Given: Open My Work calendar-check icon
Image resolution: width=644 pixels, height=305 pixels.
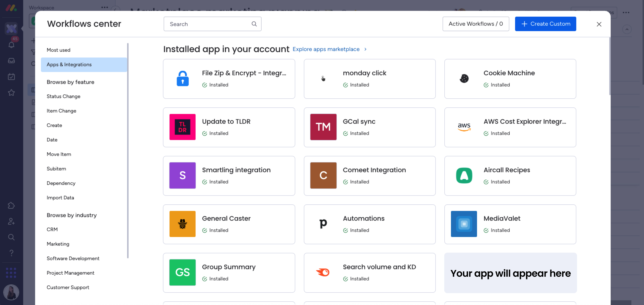Looking at the screenshot, I should [x=11, y=76].
